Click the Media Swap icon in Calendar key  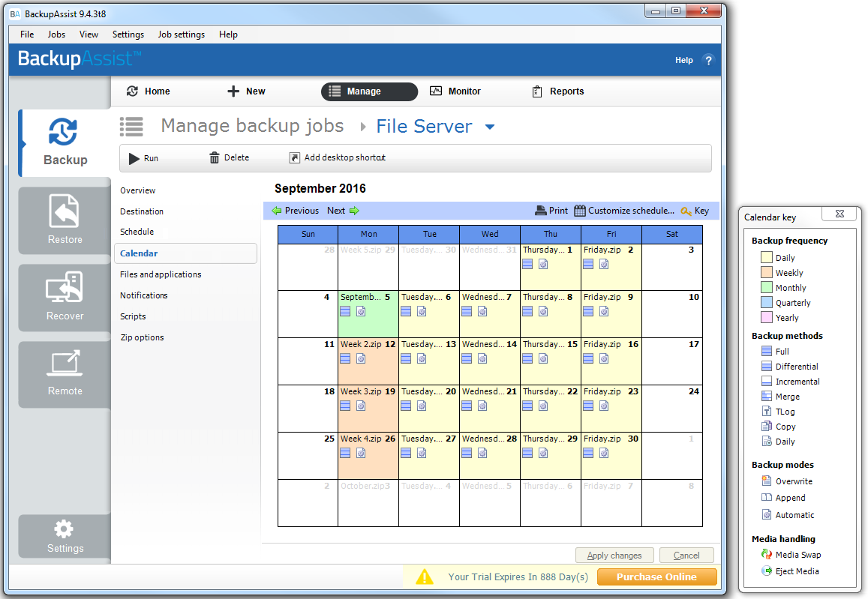pos(766,554)
